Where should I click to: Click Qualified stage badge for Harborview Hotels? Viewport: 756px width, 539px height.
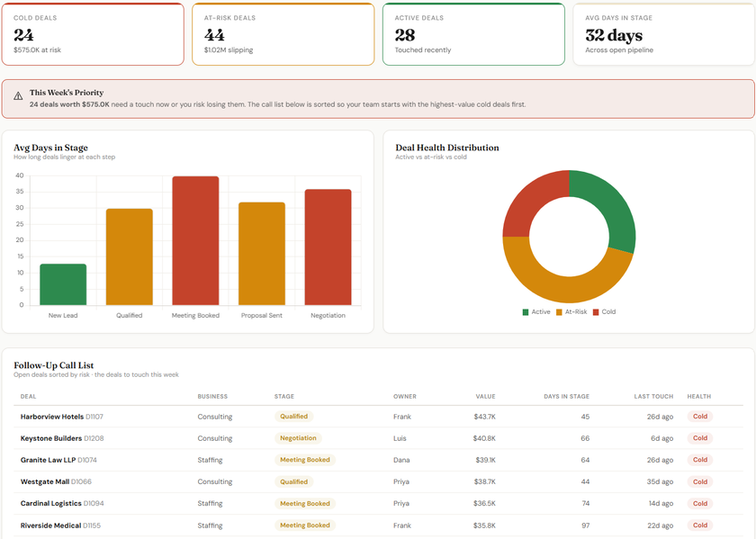coord(293,417)
